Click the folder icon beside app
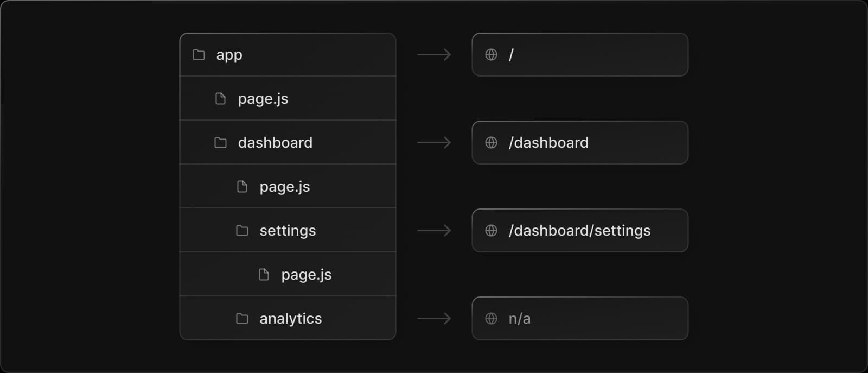Viewport: 868px width, 373px height. tap(199, 55)
